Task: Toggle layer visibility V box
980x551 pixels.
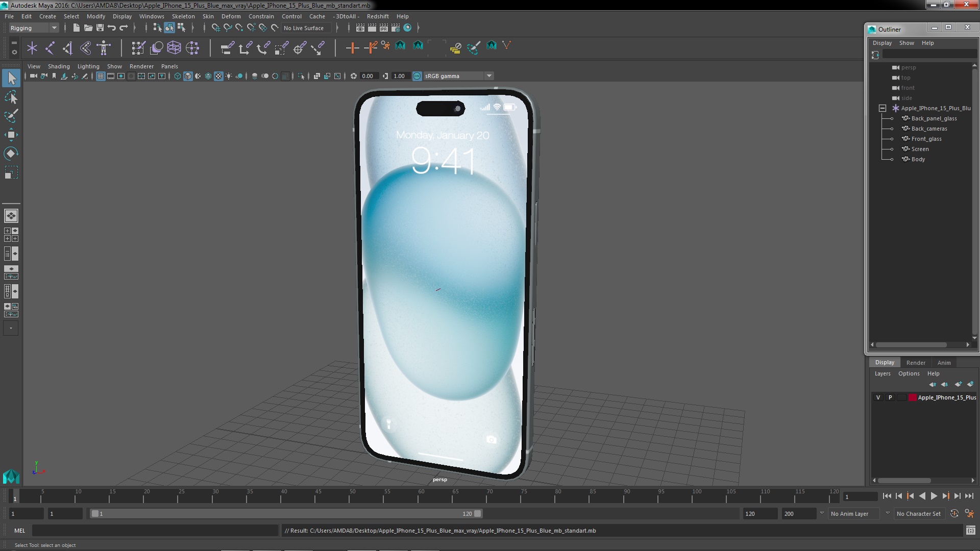Action: [878, 397]
